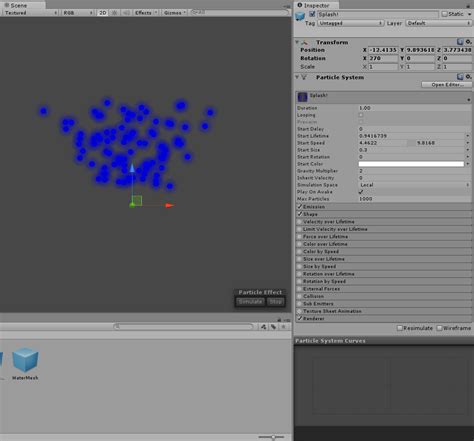The image size is (474, 441).
Task: Collapse the Particle System foldout arrow
Action: tap(297, 77)
